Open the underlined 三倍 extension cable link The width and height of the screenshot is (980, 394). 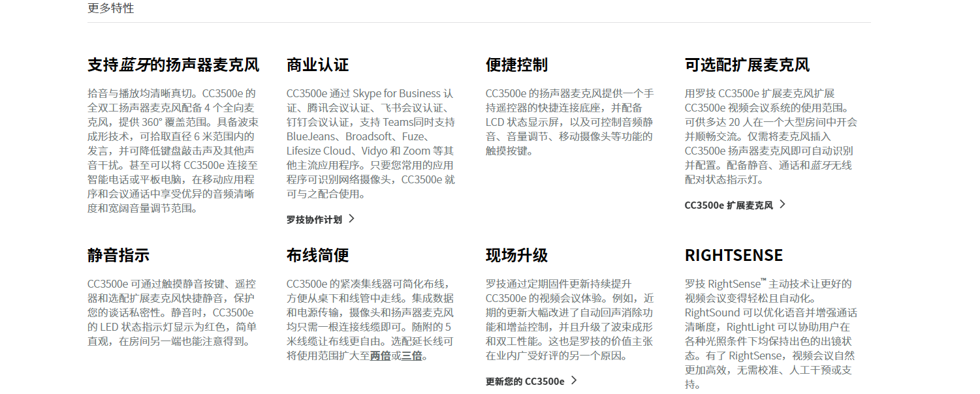pyautogui.click(x=412, y=356)
